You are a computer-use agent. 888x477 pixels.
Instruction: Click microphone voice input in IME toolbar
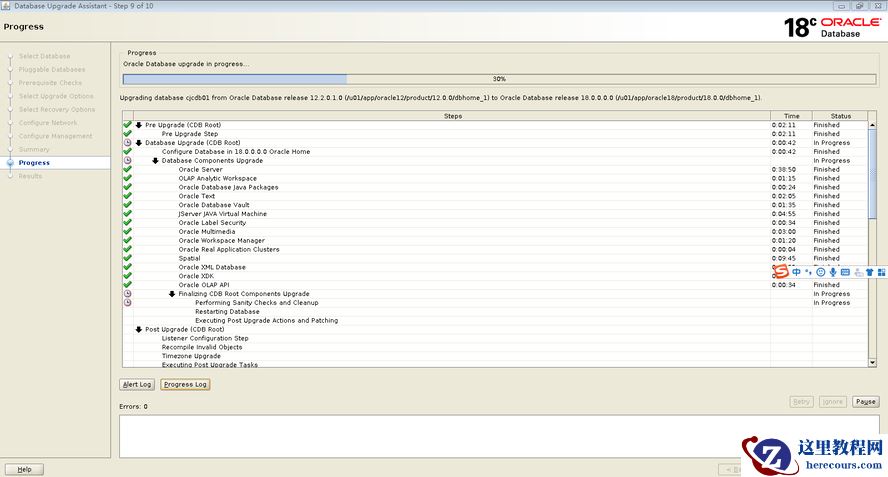[833, 272]
